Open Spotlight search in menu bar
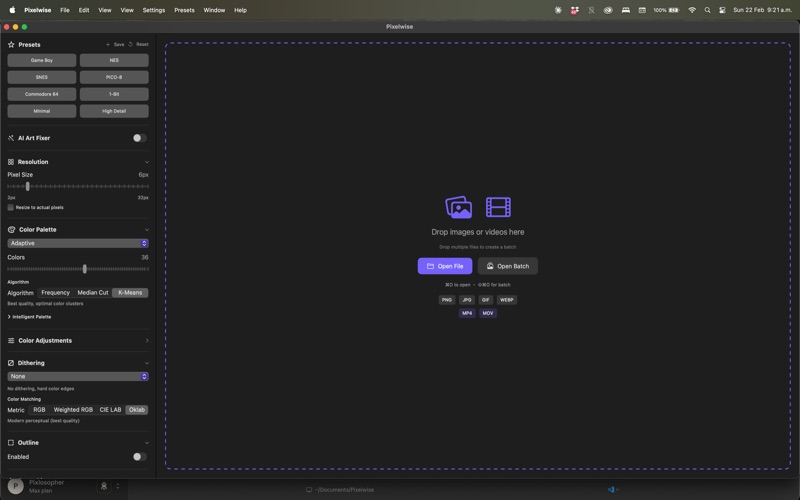This screenshot has width=800, height=500. tap(707, 10)
